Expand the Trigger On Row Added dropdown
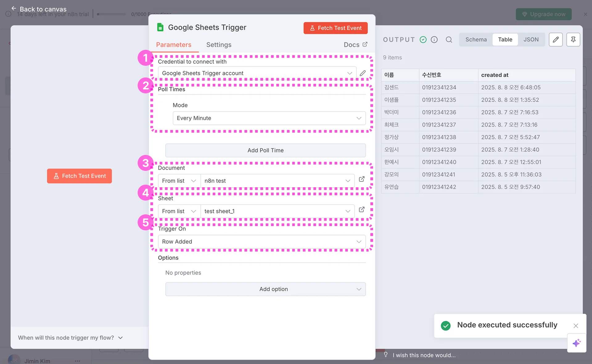The height and width of the screenshot is (364, 592). [x=261, y=242]
